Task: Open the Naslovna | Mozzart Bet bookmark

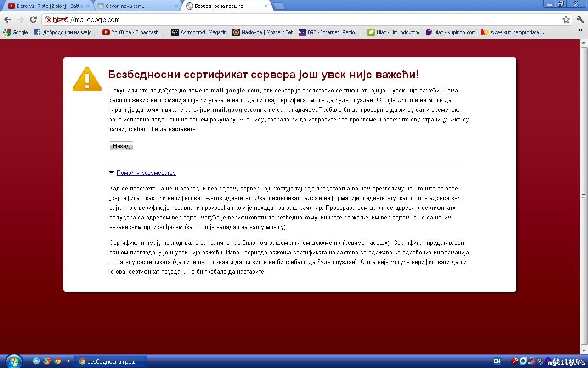Action: (x=263, y=32)
